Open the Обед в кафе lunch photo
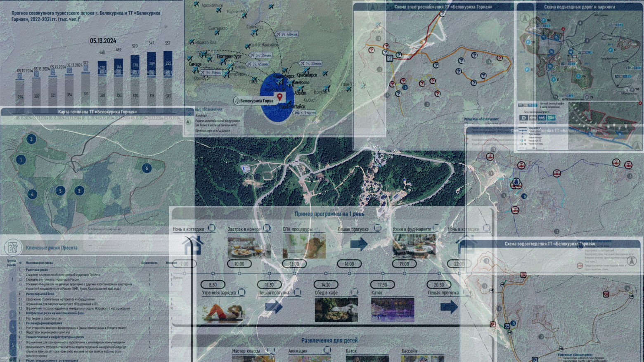 coord(336,310)
